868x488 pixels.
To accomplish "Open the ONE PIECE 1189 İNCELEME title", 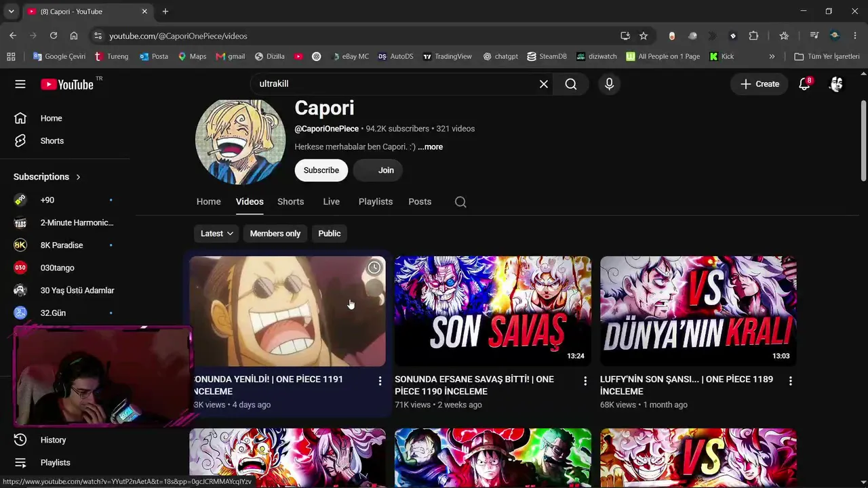I will [x=686, y=386].
